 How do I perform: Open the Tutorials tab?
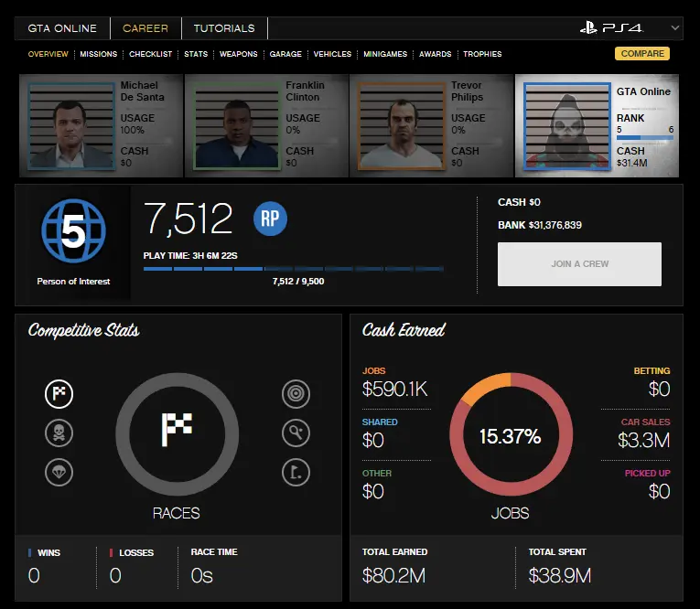224,28
